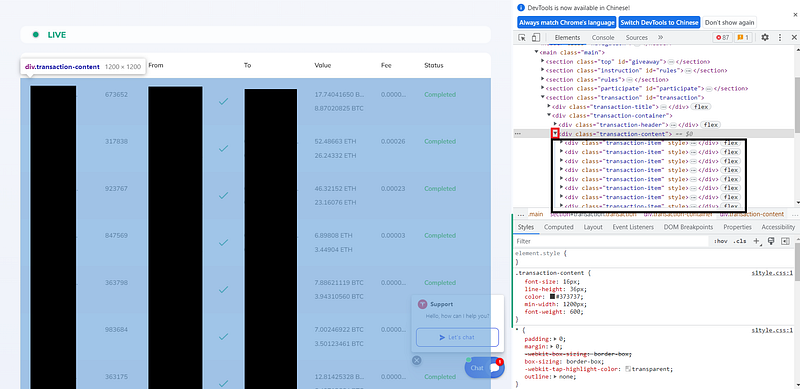Click Switch DevTools to Chinese button
The height and width of the screenshot is (389, 800).
[659, 22]
